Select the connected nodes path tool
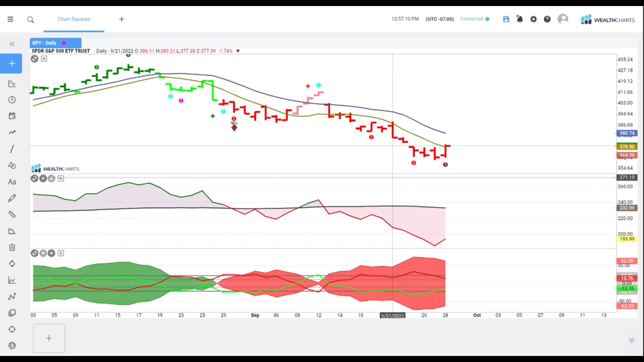Screen dimensions: 644x362 click(12, 296)
